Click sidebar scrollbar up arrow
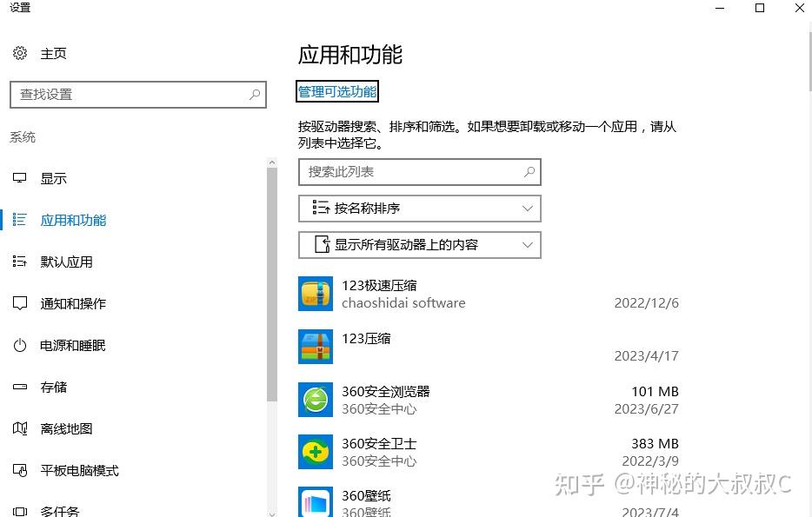This screenshot has width=812, height=517. (272, 162)
